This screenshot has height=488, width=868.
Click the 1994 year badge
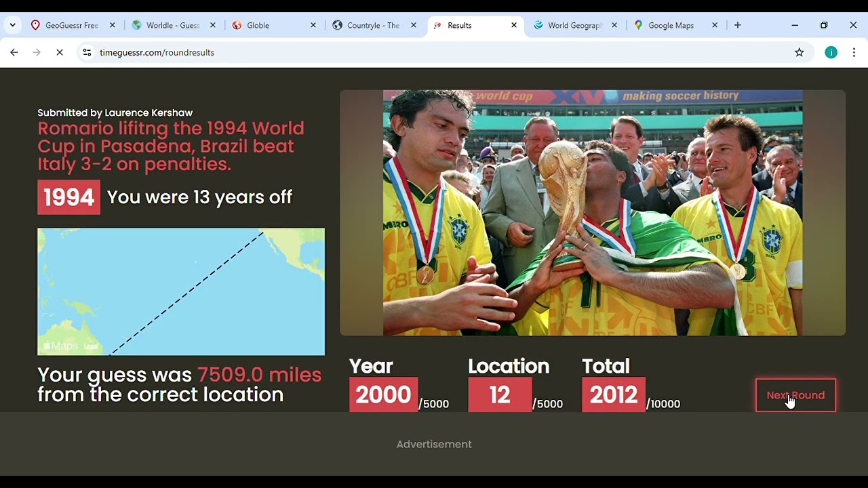point(68,197)
